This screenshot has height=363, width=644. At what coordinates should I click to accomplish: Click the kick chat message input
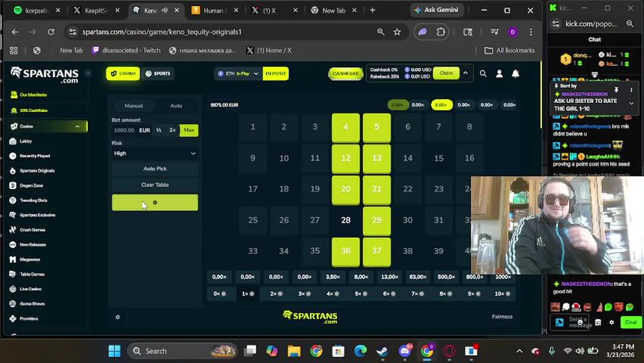pyautogui.click(x=577, y=322)
